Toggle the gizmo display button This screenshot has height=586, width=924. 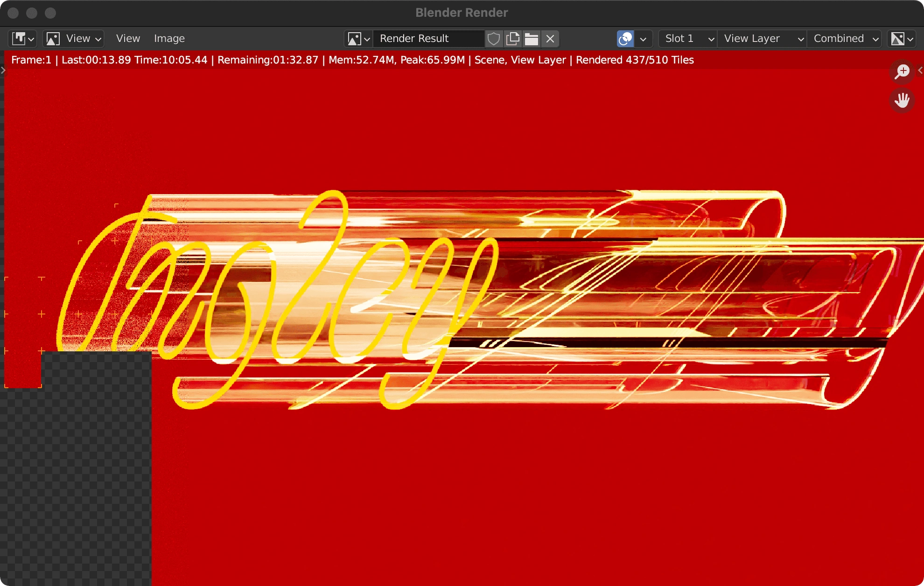625,39
